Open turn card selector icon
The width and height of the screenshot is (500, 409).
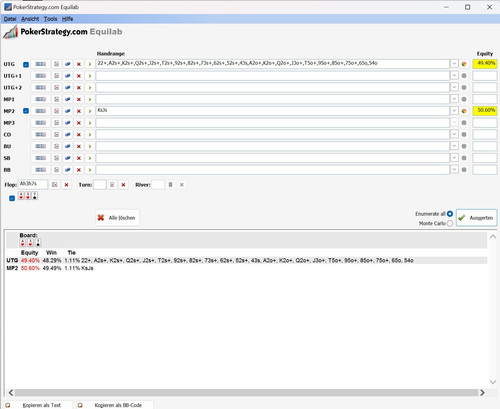(112, 185)
